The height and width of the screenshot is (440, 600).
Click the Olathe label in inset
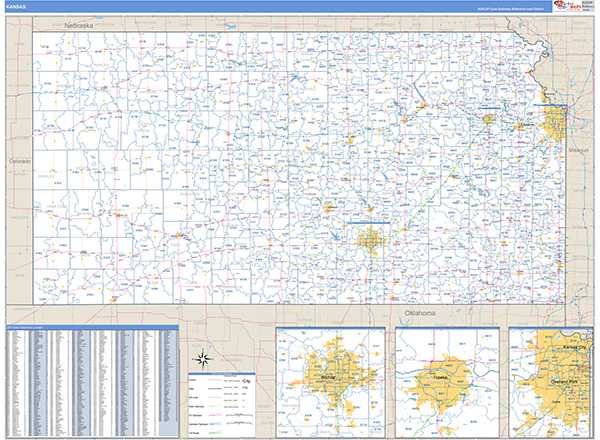pyautogui.click(x=556, y=402)
